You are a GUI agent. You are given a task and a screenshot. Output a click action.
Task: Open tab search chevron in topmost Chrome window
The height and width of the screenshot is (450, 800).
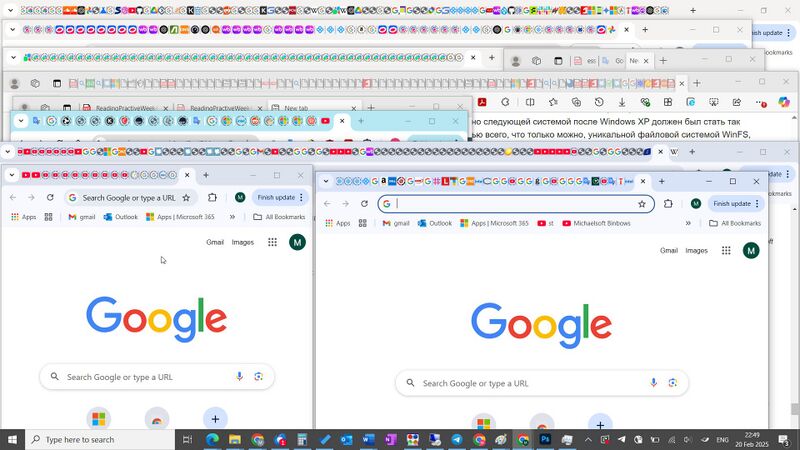tap(10, 10)
